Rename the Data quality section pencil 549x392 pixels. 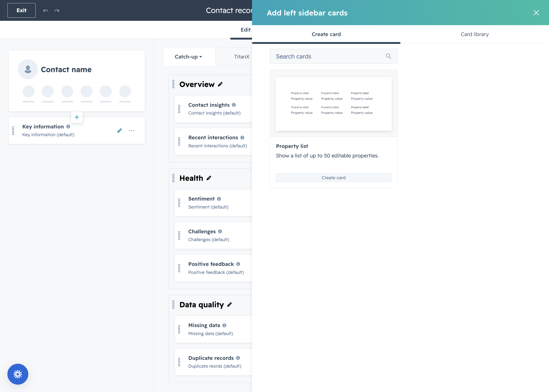pos(230,305)
